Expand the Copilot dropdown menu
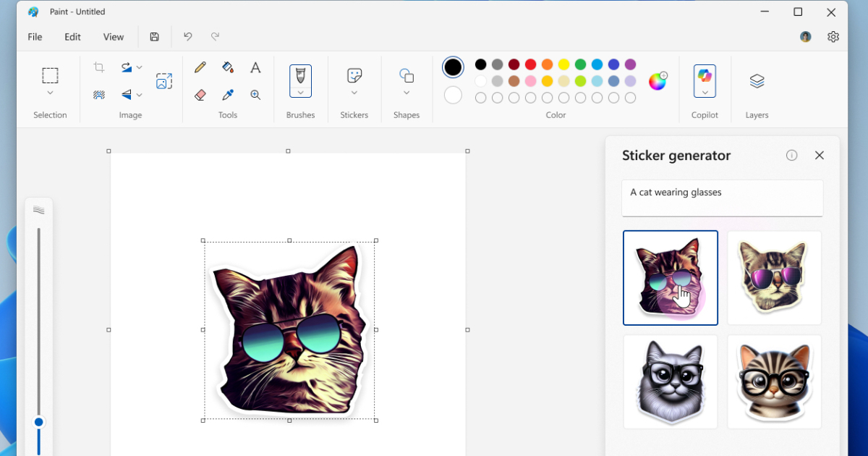The width and height of the screenshot is (868, 456). coord(705,93)
